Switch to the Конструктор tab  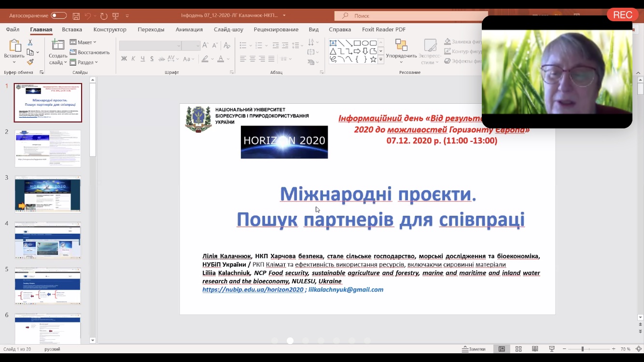110,29
